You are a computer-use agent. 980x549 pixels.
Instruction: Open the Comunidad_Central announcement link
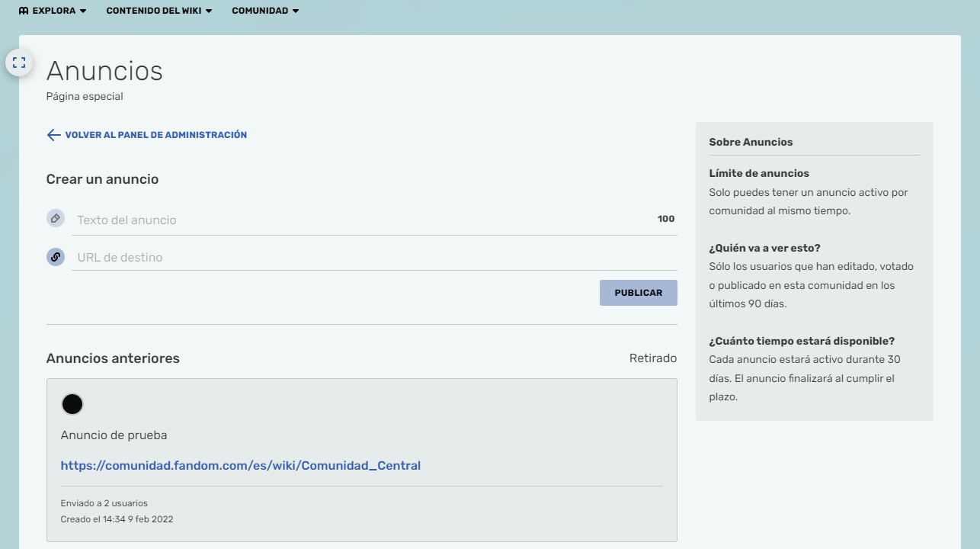(x=241, y=465)
